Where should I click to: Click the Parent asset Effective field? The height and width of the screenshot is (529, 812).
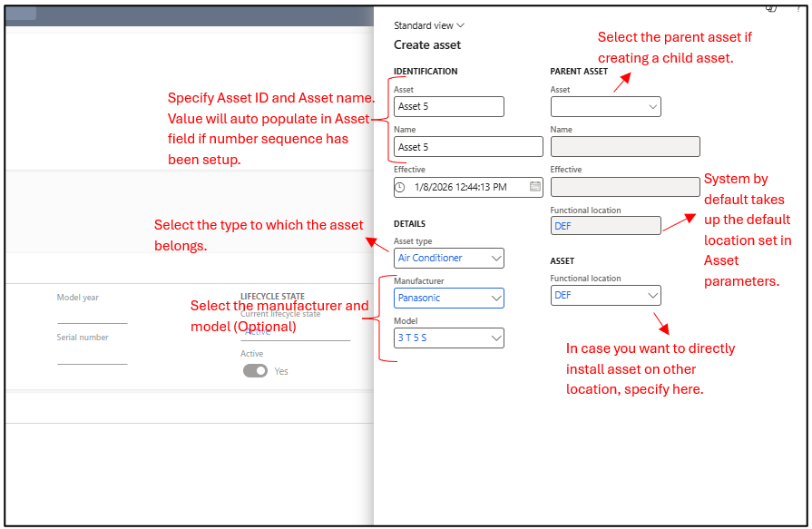[x=625, y=187]
